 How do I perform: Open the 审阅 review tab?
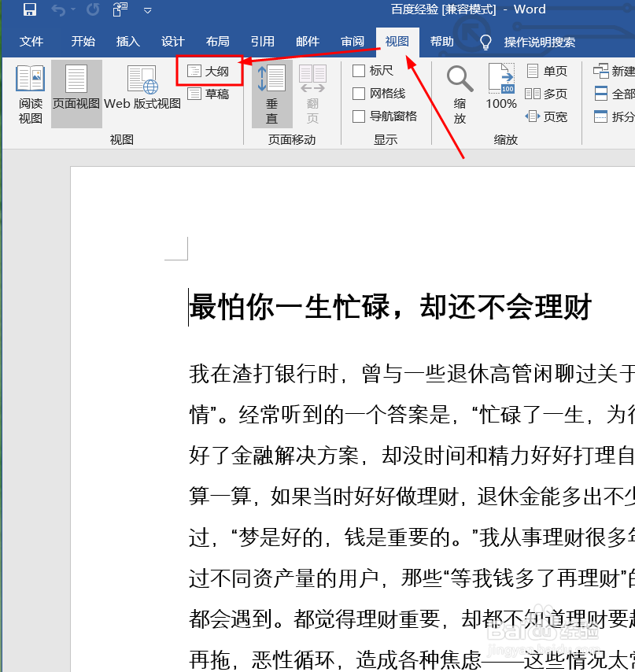[x=352, y=42]
